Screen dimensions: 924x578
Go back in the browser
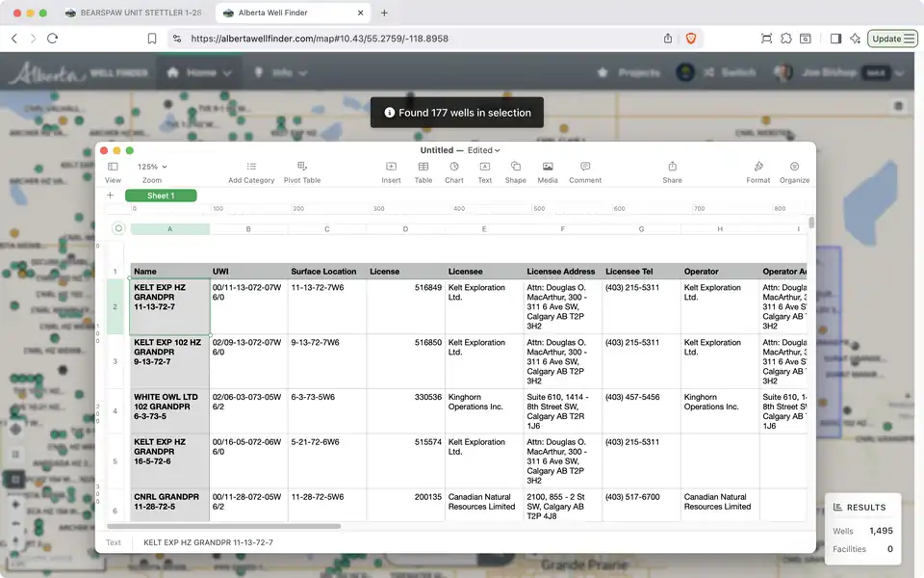[x=14, y=39]
